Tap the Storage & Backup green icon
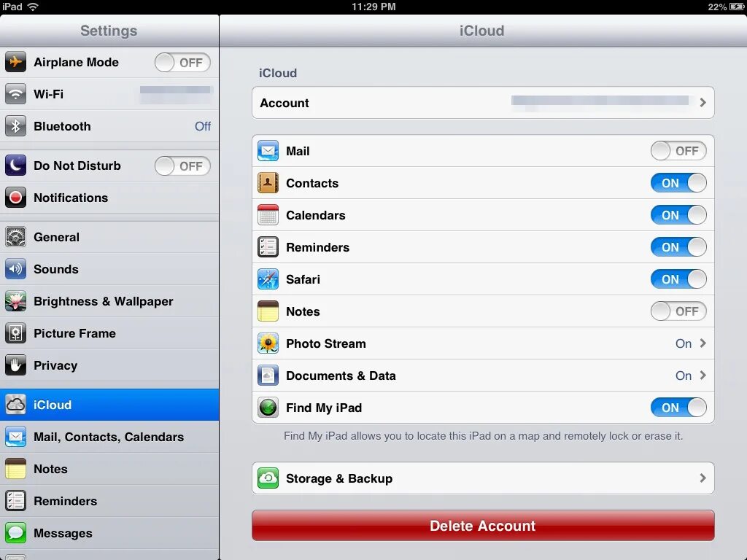 (x=268, y=478)
